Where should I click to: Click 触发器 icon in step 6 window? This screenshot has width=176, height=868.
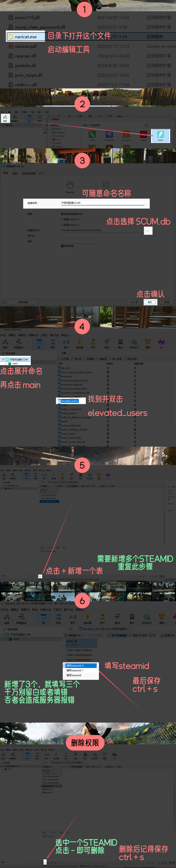click(x=88, y=619)
